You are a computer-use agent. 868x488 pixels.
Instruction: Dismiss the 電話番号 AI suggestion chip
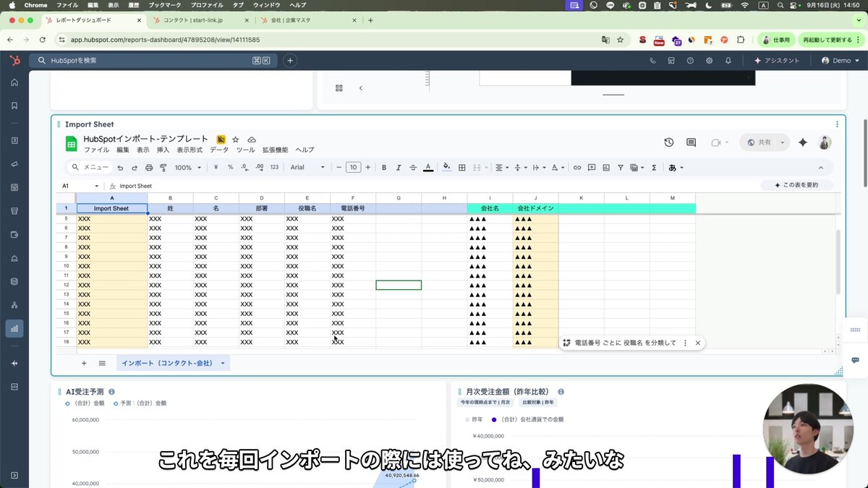697,343
